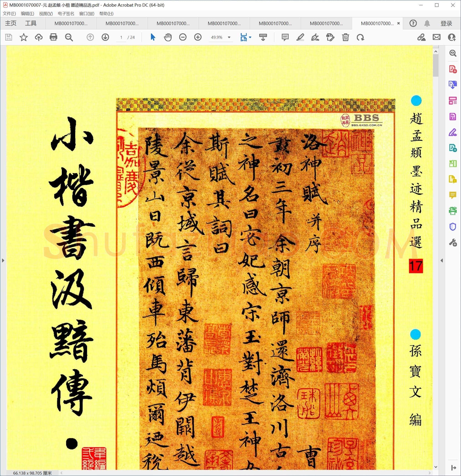This screenshot has height=476, width=461.
Task: Open the 49.9% zoom level dropdown
Action: coord(220,37)
